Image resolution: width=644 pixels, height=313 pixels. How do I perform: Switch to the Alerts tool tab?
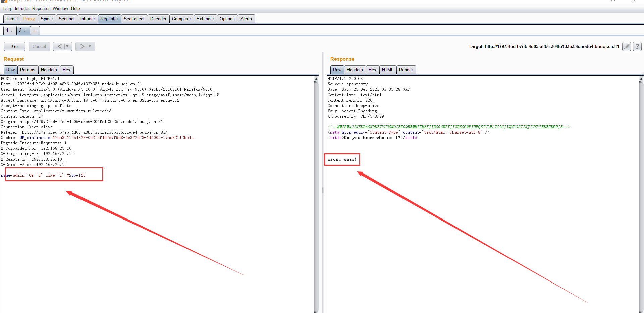246,19
